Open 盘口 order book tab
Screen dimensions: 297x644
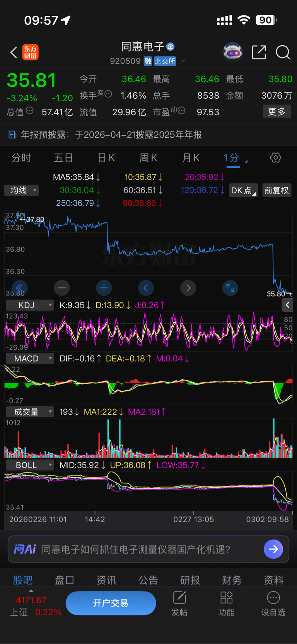point(65,580)
